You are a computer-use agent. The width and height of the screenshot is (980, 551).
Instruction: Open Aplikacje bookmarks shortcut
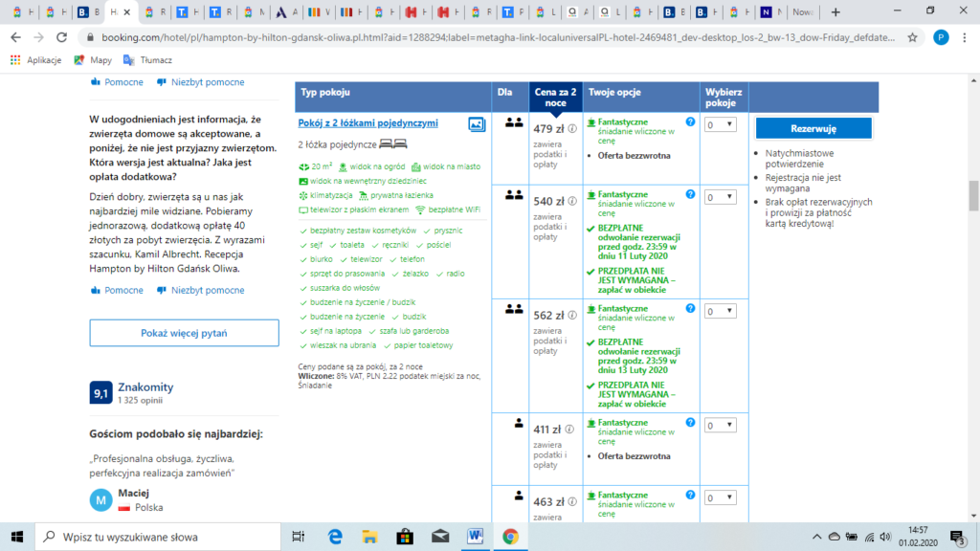point(35,60)
